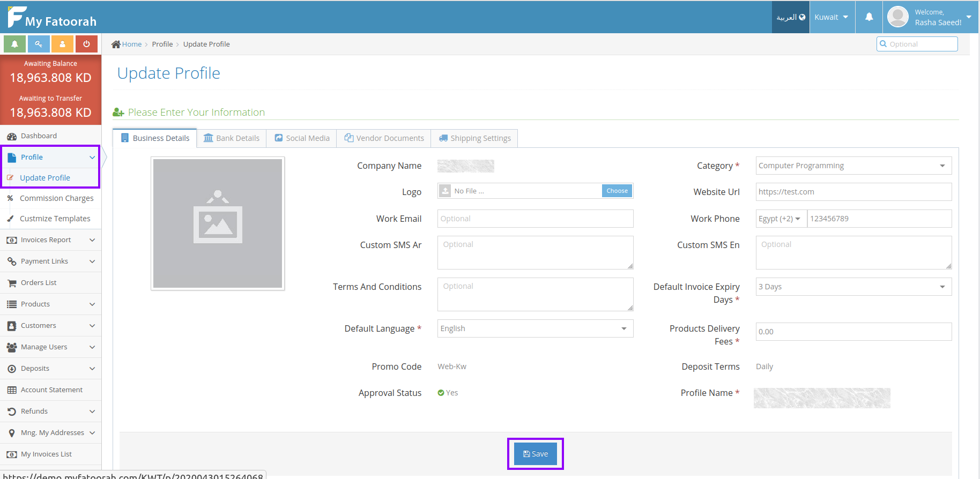
Task: Expand the Payment Links sidebar chevron
Action: point(92,261)
